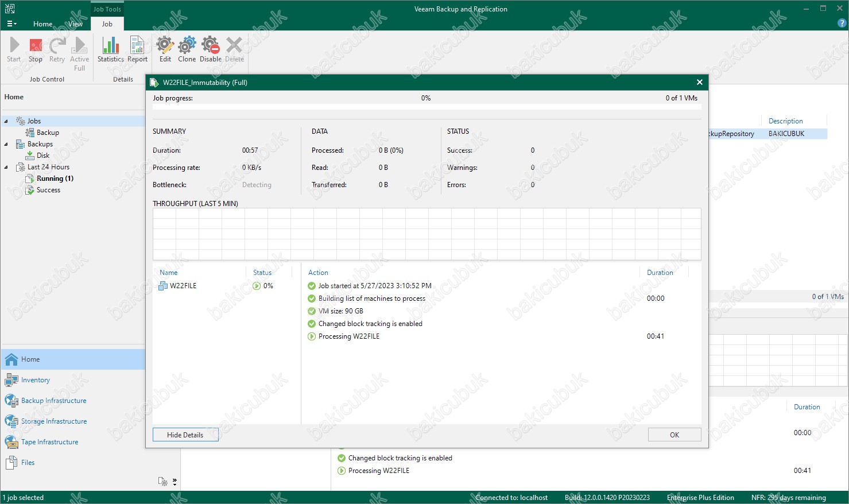Viewport: 849px width, 504px height.
Task: Open the Home navigation pane
Action: 73,359
